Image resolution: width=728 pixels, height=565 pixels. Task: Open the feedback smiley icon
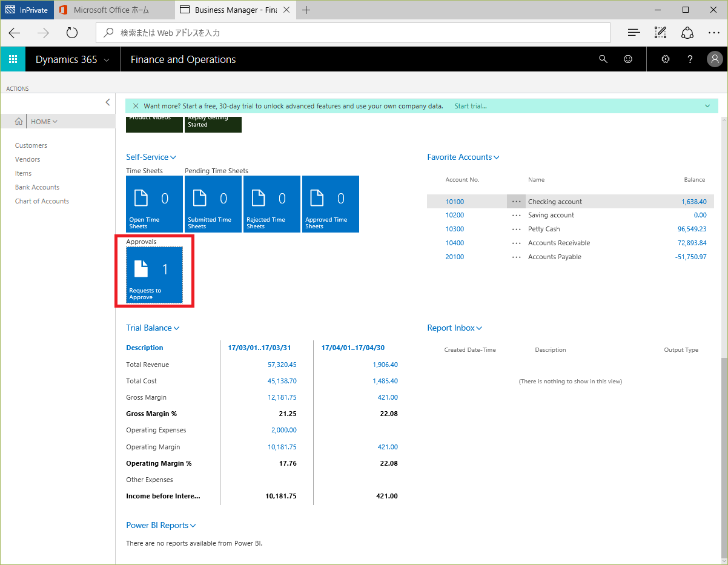coord(628,59)
